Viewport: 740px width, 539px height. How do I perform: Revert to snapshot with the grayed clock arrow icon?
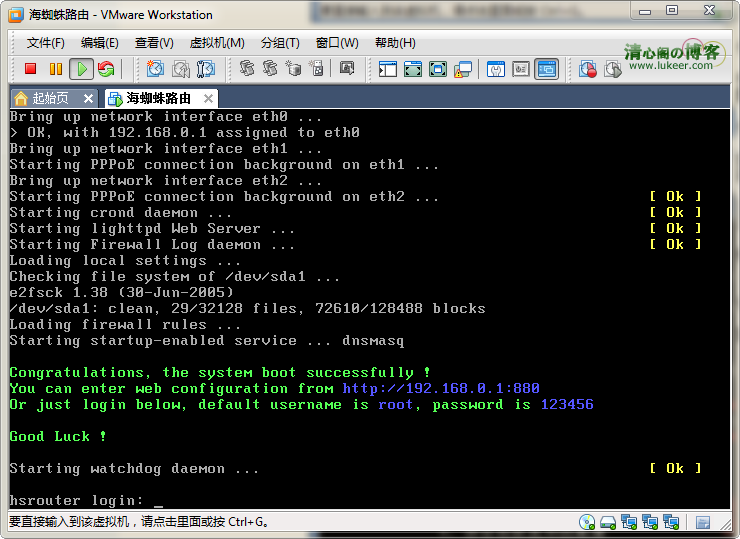[x=181, y=69]
